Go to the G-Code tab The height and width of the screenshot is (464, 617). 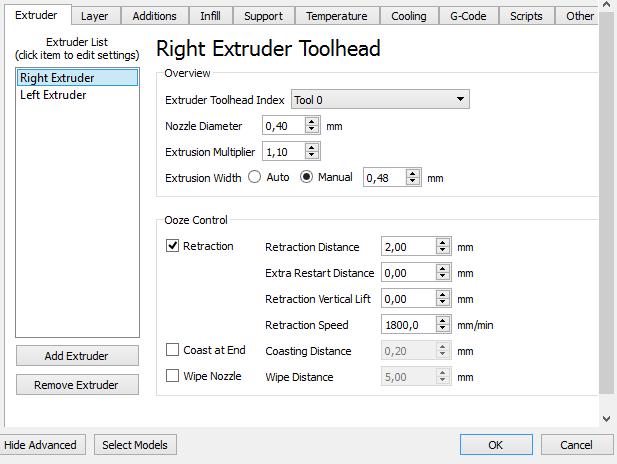point(468,16)
